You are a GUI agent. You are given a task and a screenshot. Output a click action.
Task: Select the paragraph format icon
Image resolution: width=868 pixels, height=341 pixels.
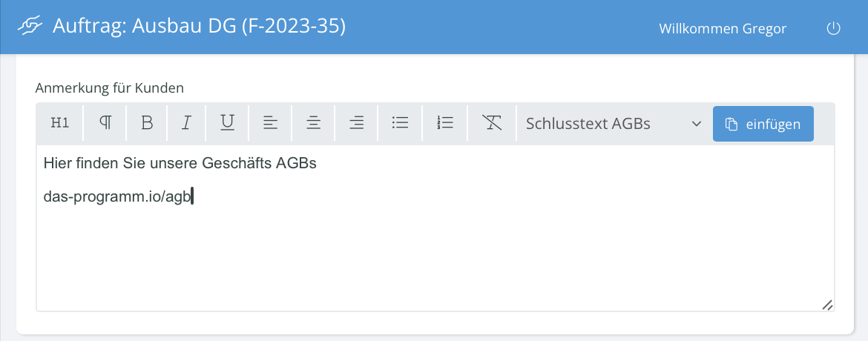[105, 123]
